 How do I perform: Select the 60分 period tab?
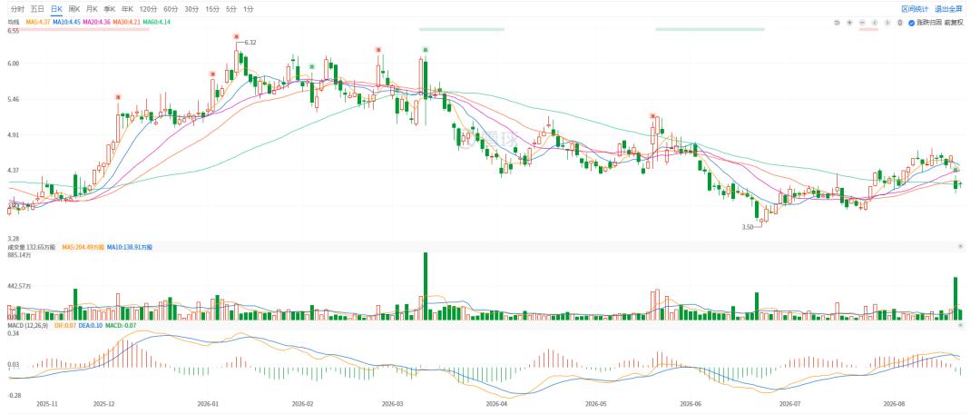[170, 9]
